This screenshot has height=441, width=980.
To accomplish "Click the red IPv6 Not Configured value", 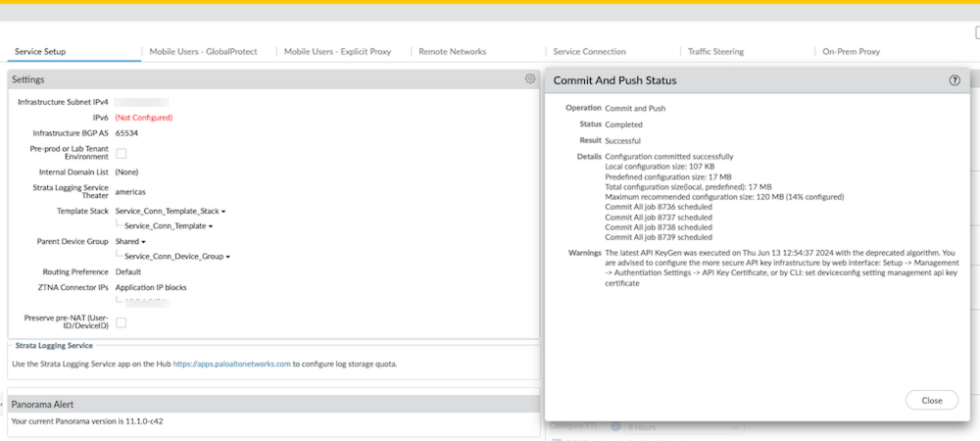I will pyautogui.click(x=143, y=118).
